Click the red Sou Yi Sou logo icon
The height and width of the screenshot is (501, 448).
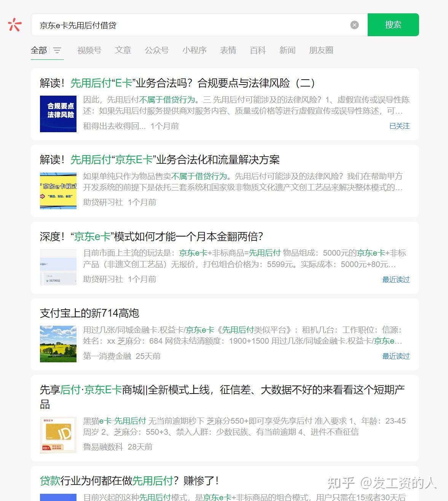tap(14, 25)
